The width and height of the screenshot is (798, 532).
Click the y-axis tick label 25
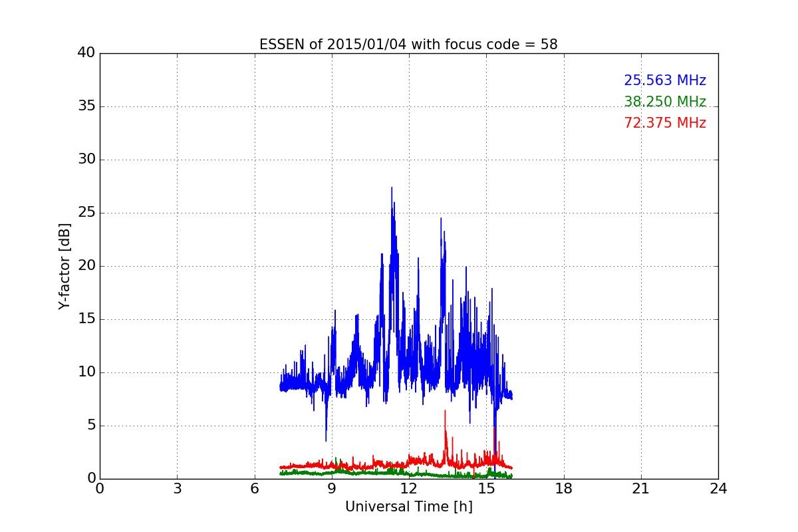86,213
